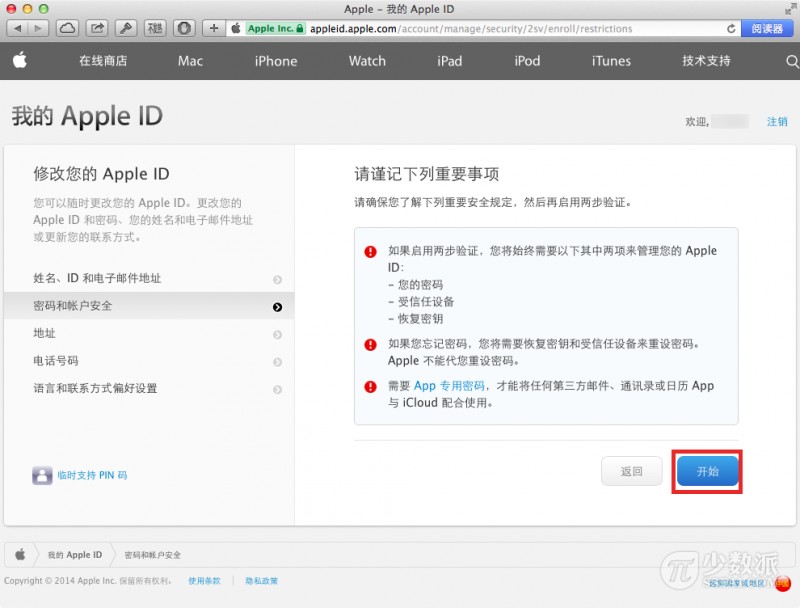Add bookmark with the plus button

214,28
